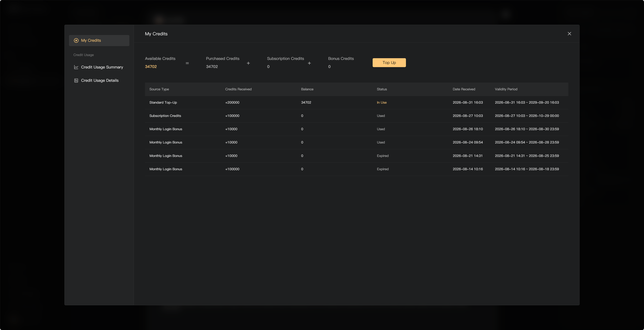
Task: Click the Status column header
Action: click(382, 89)
